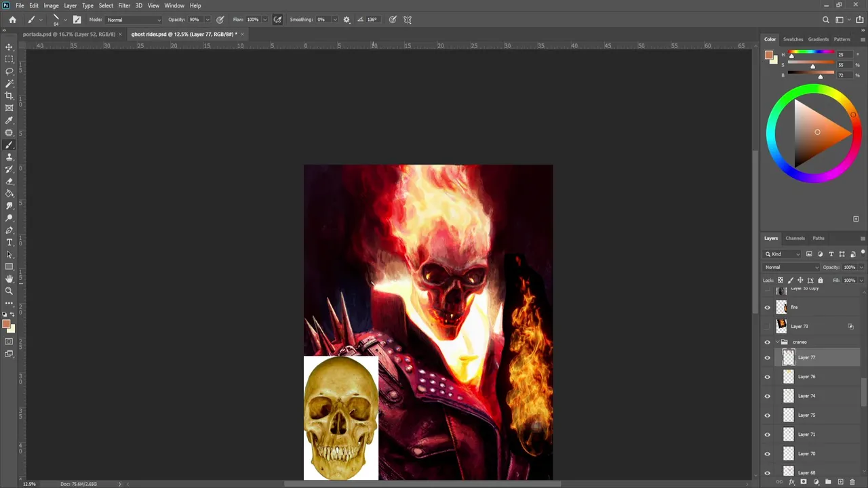Add a layer mask from Layers panel bottom
Viewport: 868px width, 488px height.
click(x=804, y=482)
